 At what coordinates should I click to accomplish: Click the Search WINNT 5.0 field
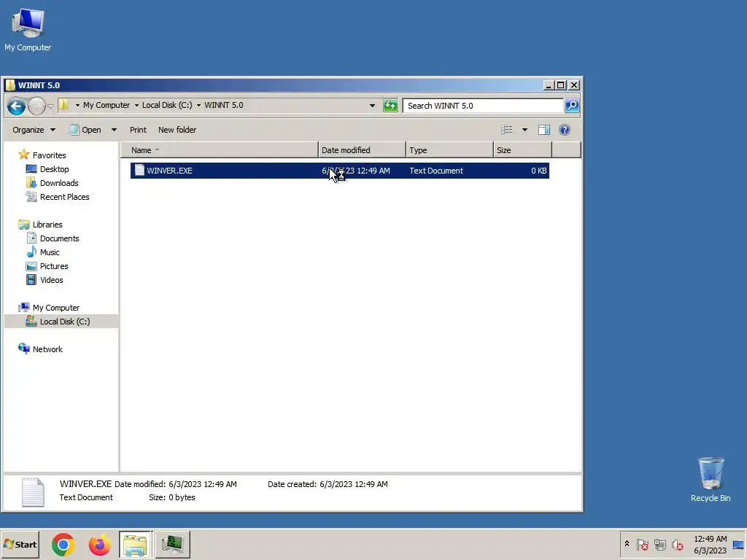(483, 106)
